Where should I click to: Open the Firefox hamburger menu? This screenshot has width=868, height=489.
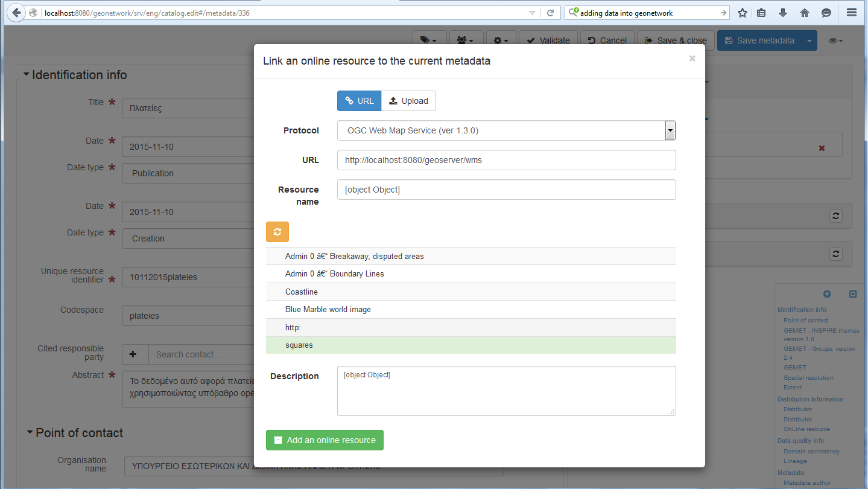(852, 13)
